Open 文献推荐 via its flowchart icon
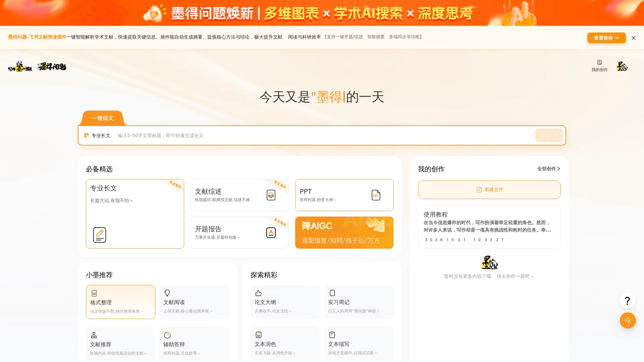Screen dimensions: 644x362 pyautogui.click(x=94, y=335)
